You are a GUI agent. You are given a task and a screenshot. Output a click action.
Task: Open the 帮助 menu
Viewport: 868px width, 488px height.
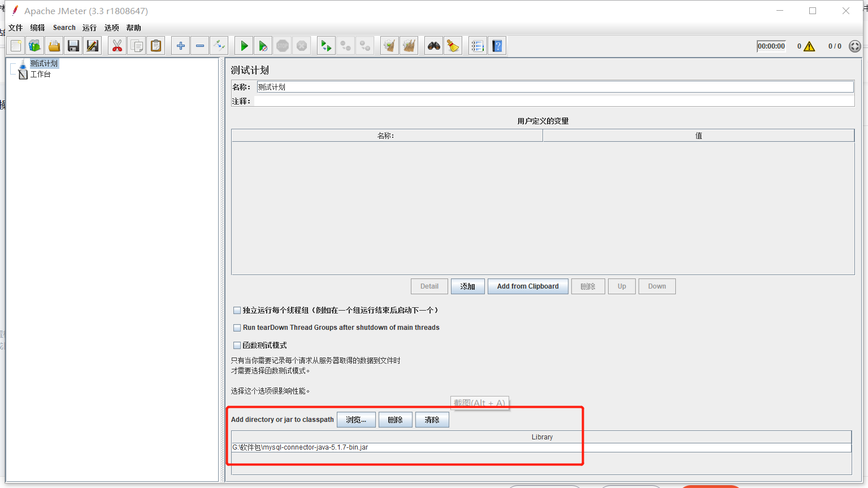[x=134, y=28]
